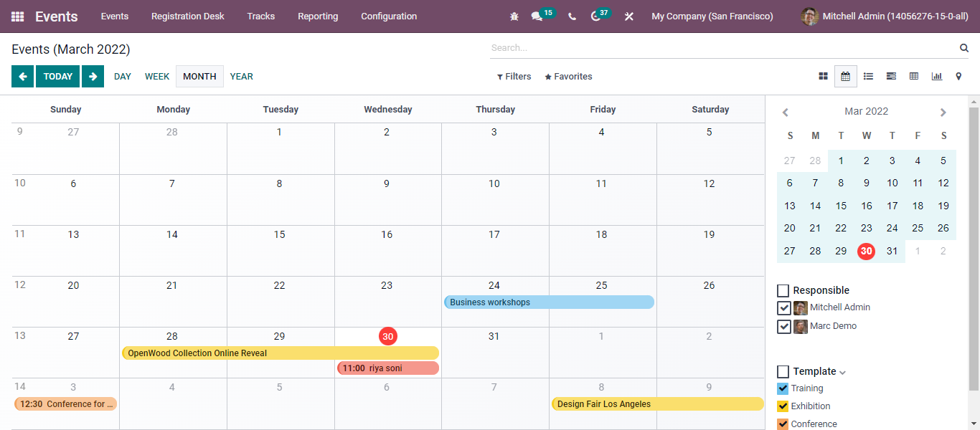Image resolution: width=980 pixels, height=430 pixels.
Task: Open the Tracks menu
Action: pyautogui.click(x=261, y=16)
